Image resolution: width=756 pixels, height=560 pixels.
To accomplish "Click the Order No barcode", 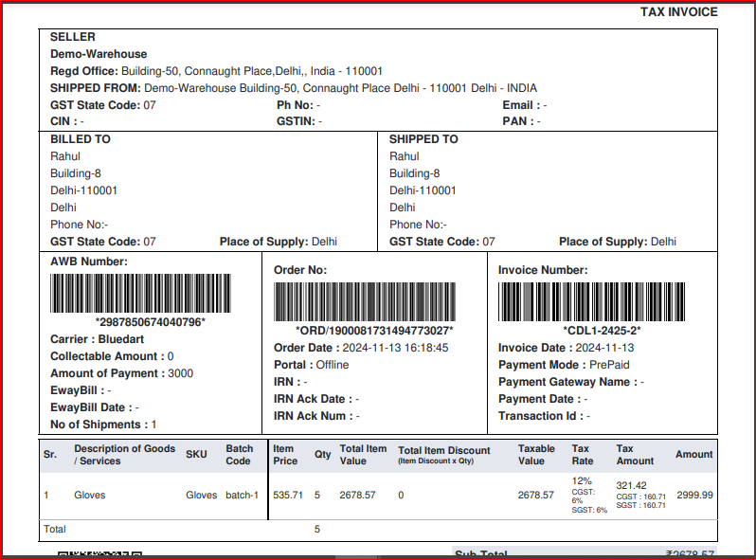I will pyautogui.click(x=365, y=302).
